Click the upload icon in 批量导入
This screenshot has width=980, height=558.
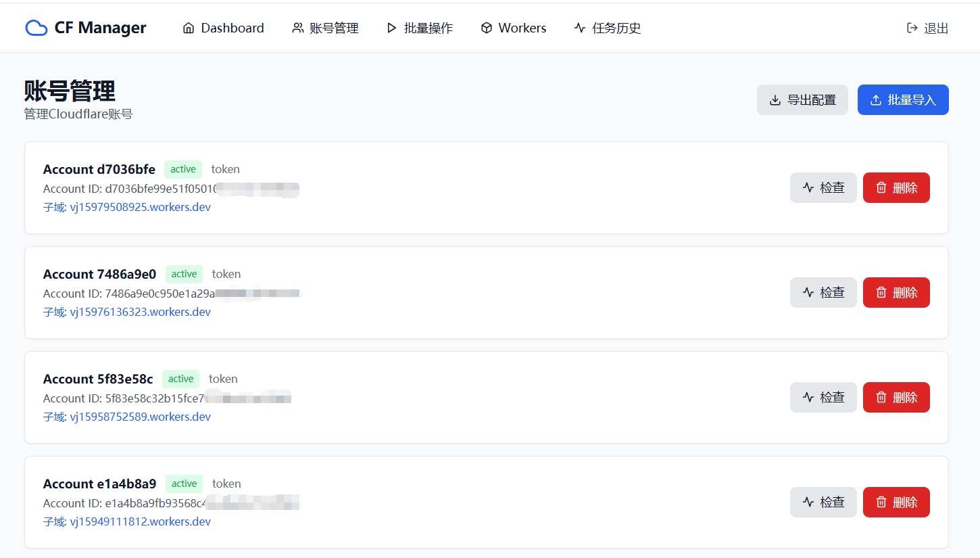[876, 100]
